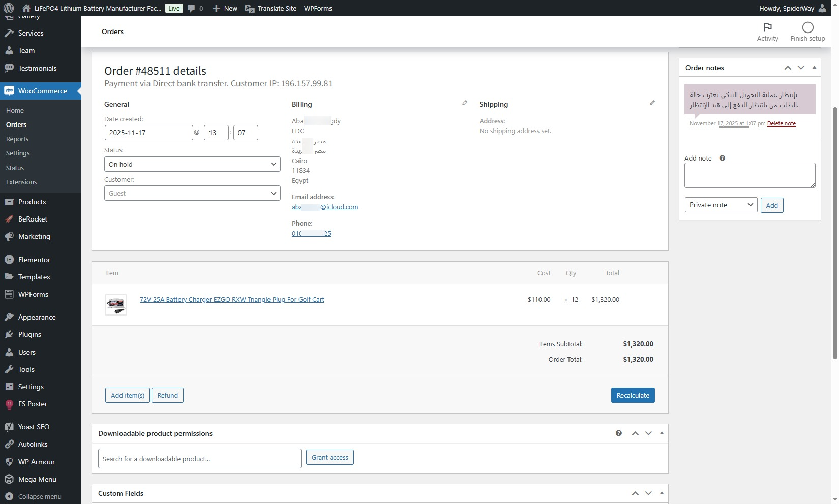Open the Private note type dropdown
Image resolution: width=839 pixels, height=504 pixels.
point(721,205)
